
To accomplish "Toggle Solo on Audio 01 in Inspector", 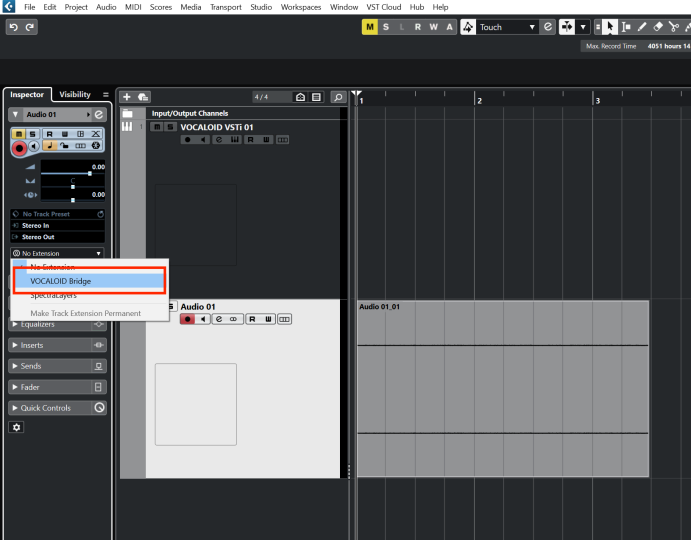I will tap(32, 134).
